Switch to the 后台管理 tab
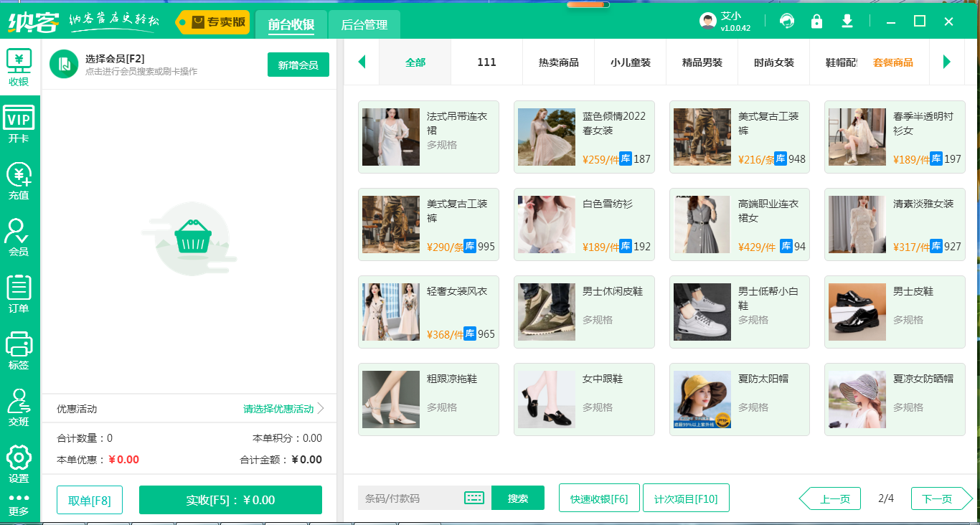The width and height of the screenshot is (980, 525). tap(364, 25)
